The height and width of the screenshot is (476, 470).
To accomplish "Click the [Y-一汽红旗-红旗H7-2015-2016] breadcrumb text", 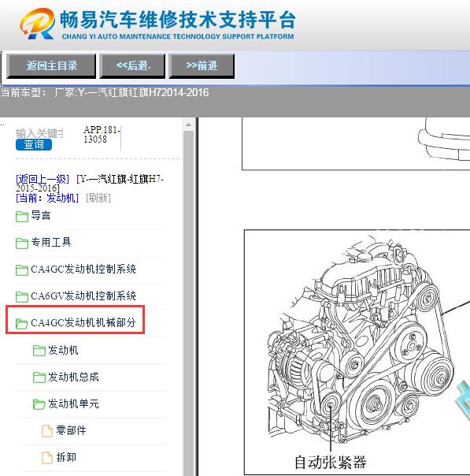I will click(x=90, y=184).
